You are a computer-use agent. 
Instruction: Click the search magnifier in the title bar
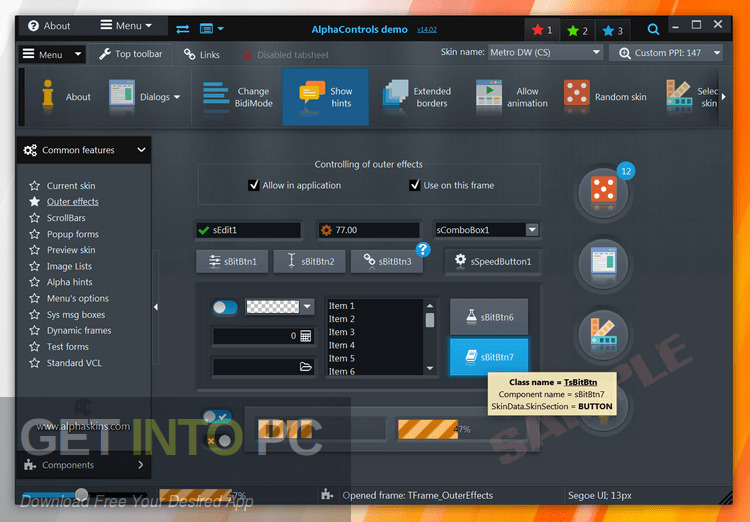[653, 29]
